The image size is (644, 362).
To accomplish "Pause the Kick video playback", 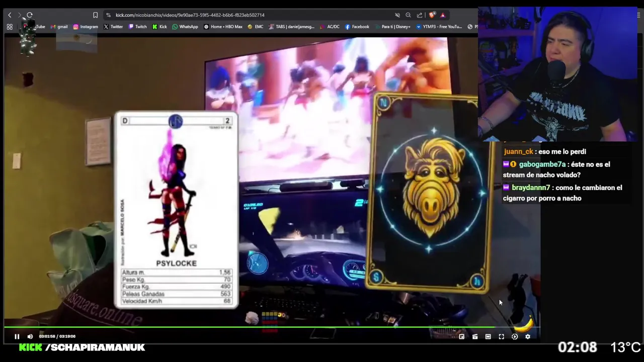I will [x=17, y=336].
